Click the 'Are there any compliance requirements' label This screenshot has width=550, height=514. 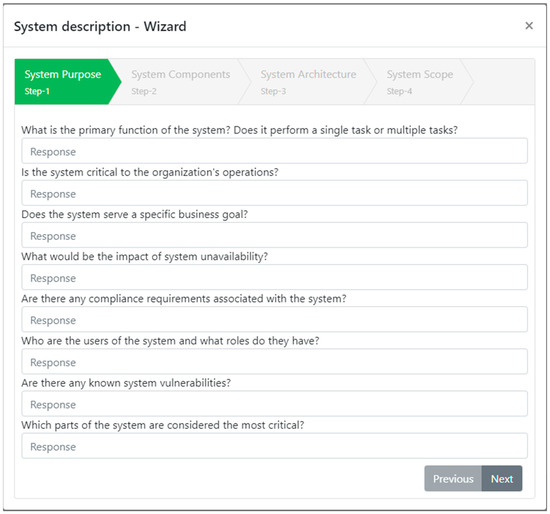(184, 299)
